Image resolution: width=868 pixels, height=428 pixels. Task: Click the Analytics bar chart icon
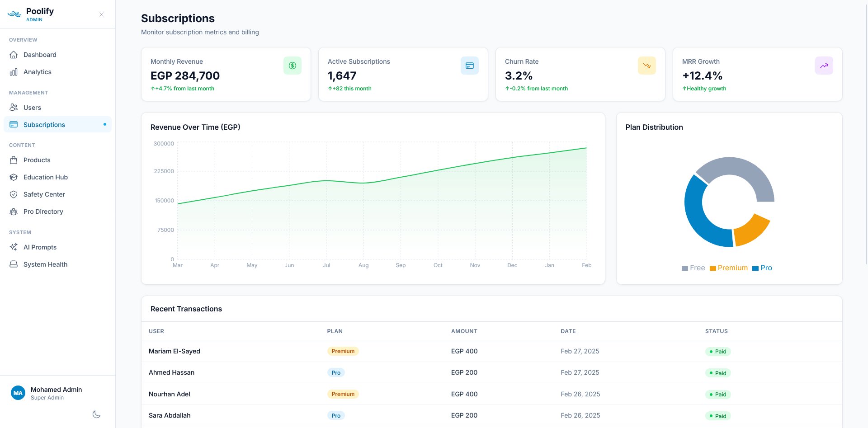click(14, 72)
